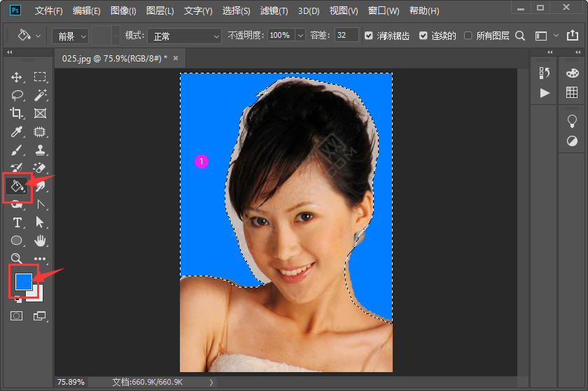
Task: Select the Brush tool
Action: point(17,150)
